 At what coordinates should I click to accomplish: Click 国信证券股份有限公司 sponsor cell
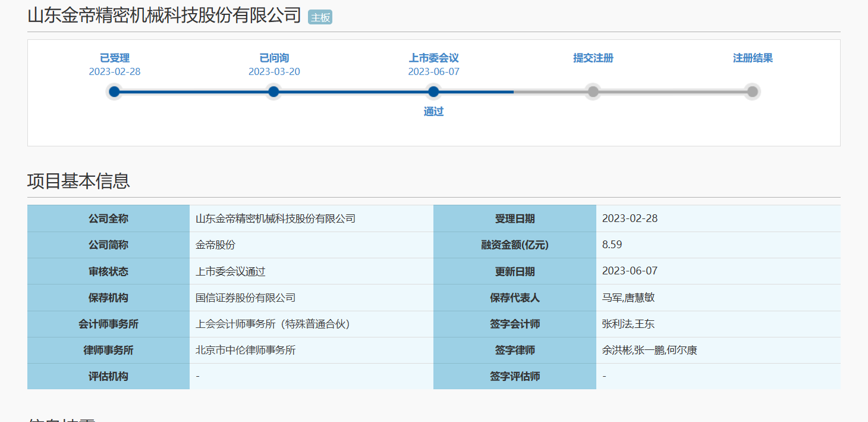tap(312, 298)
